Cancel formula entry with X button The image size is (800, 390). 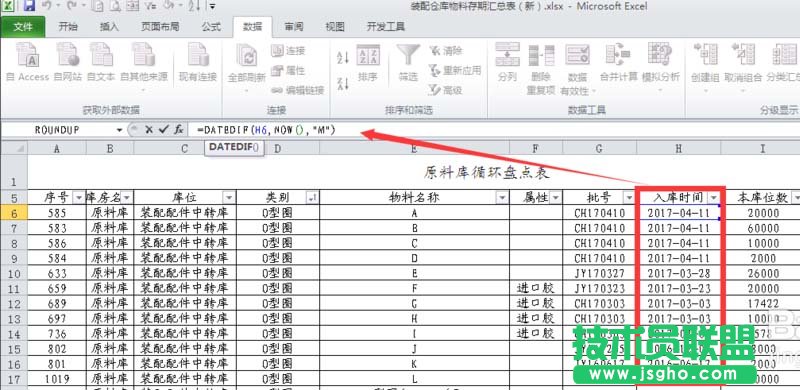tap(148, 130)
